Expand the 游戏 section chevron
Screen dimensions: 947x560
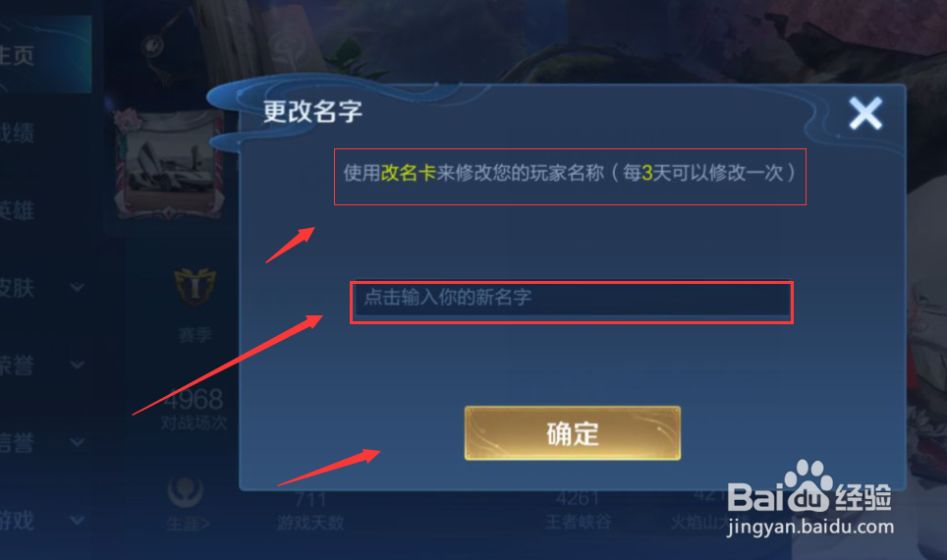point(77,520)
